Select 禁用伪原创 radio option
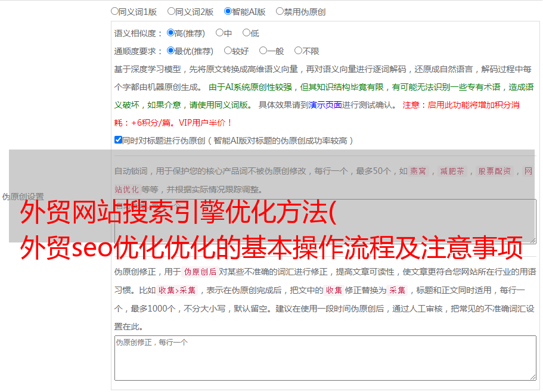Viewport: 543px width, 392px height. tap(280, 11)
